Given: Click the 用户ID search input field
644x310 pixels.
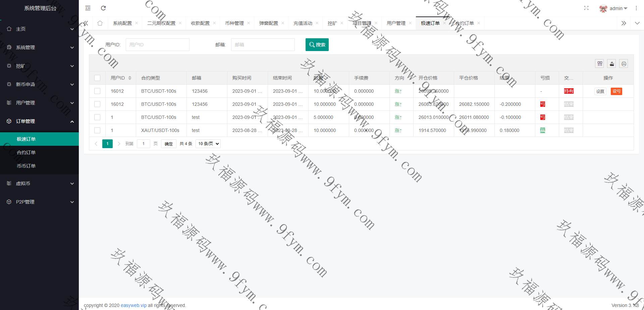Looking at the screenshot, I should (157, 45).
